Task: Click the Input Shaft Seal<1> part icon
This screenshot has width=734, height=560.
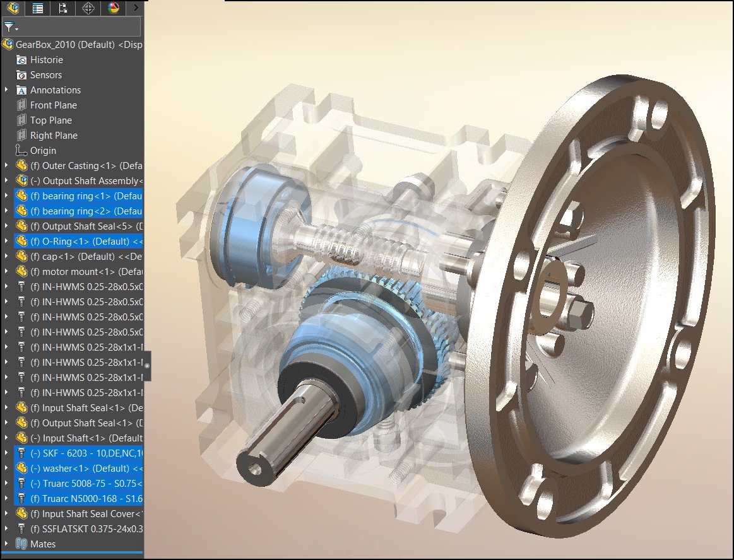Action: 21,408
